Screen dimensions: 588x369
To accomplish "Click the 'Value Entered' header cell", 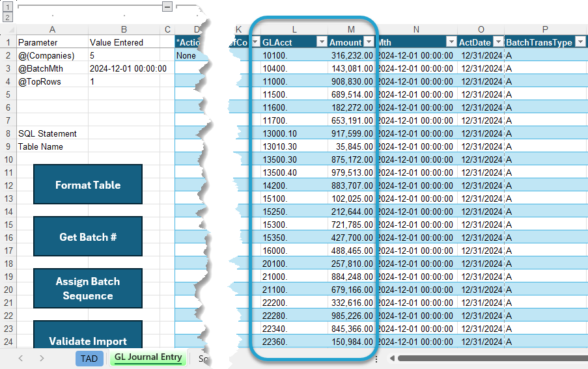I will click(124, 42).
